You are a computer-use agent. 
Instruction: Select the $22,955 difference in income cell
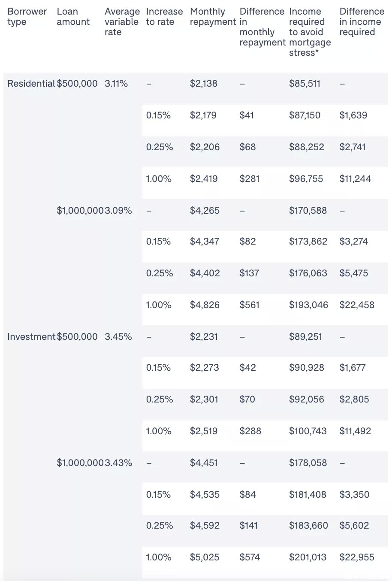(357, 557)
